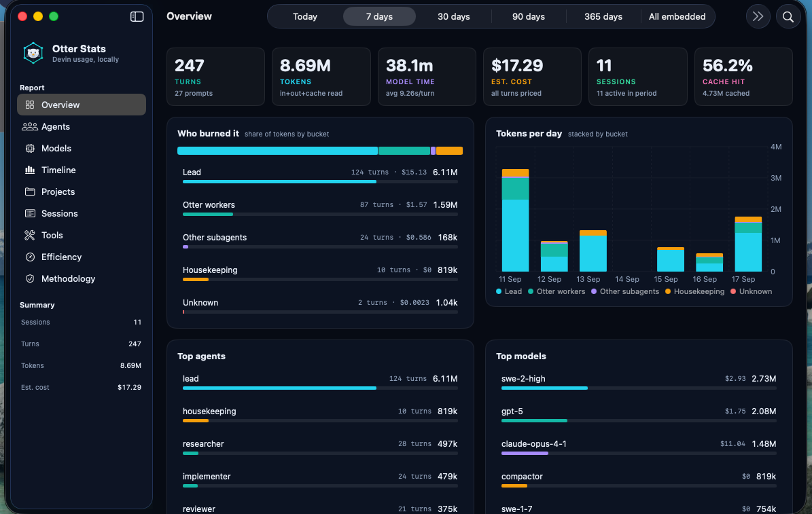This screenshot has width=812, height=514.
Task: Click the 12 Sep stacked bar
Action: pos(554,256)
